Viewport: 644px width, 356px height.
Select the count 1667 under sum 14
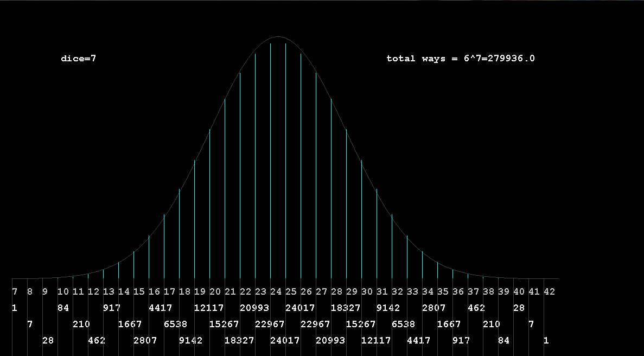pyautogui.click(x=130, y=325)
